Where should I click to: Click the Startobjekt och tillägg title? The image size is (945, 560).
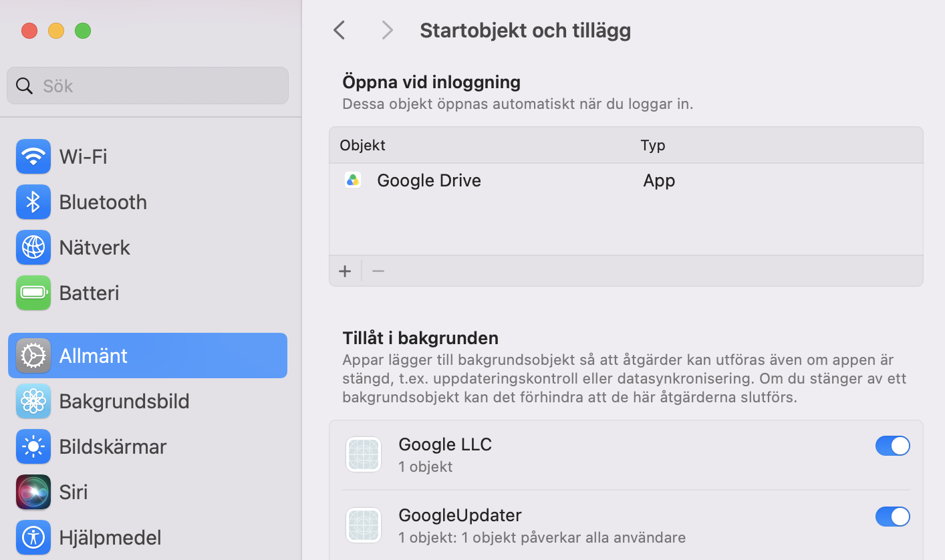point(525,31)
